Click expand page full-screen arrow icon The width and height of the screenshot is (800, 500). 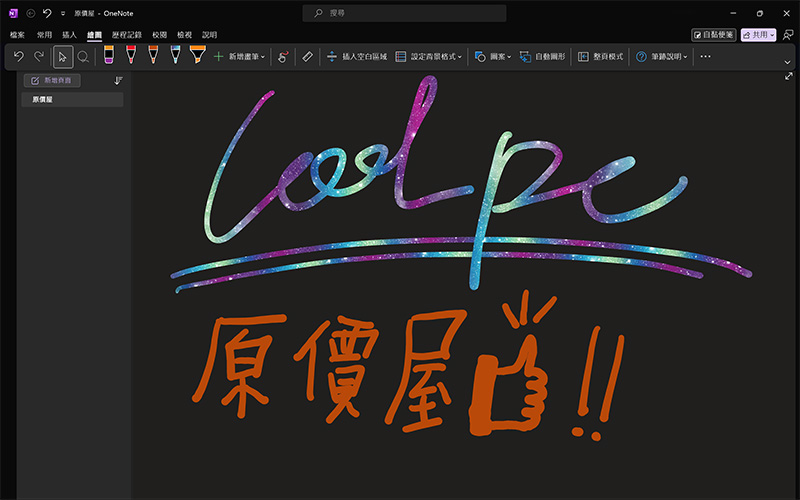pos(789,76)
